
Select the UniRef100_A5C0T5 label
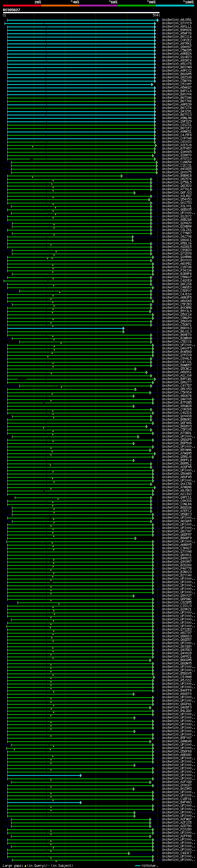pos(176,64)
